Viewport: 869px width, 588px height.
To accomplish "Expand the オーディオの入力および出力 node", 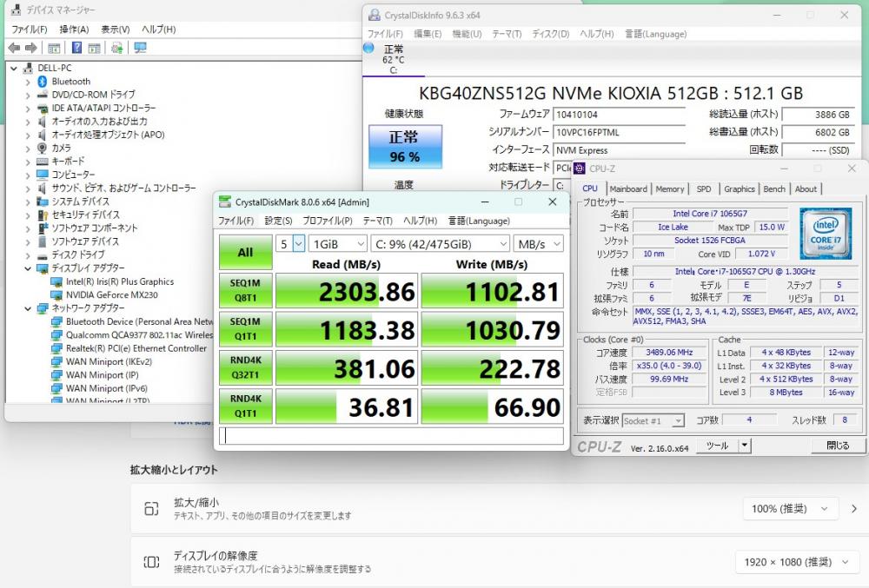I will (x=28, y=122).
